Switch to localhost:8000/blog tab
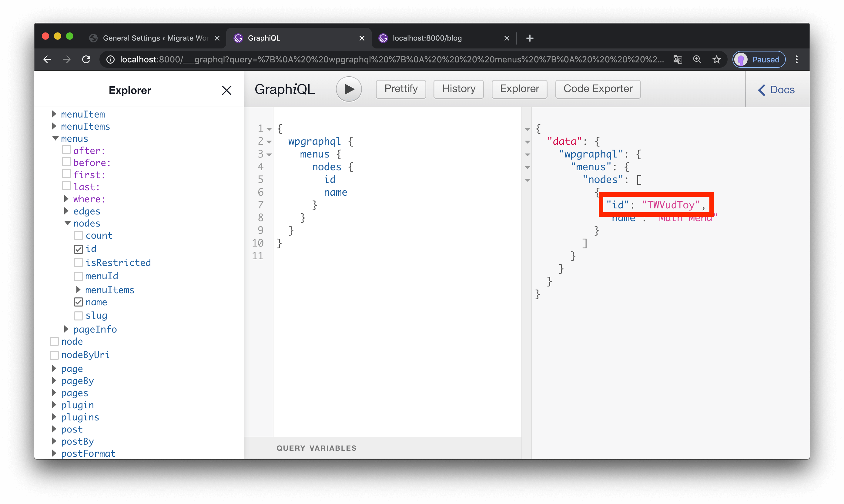Image resolution: width=844 pixels, height=504 pixels. coord(432,38)
